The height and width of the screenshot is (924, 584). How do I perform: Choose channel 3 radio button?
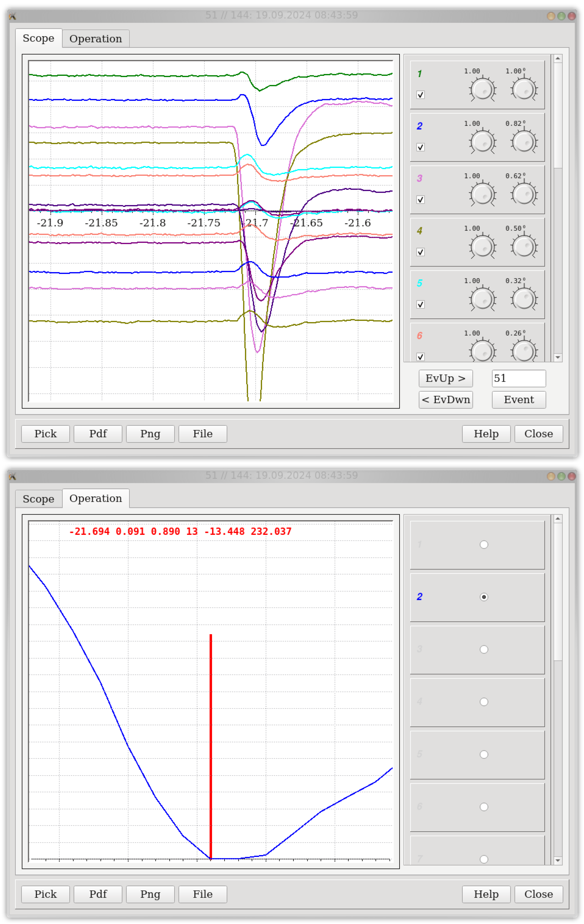point(484,649)
